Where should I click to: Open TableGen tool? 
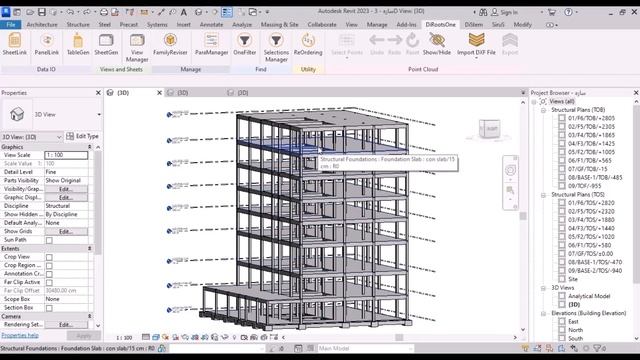(78, 44)
